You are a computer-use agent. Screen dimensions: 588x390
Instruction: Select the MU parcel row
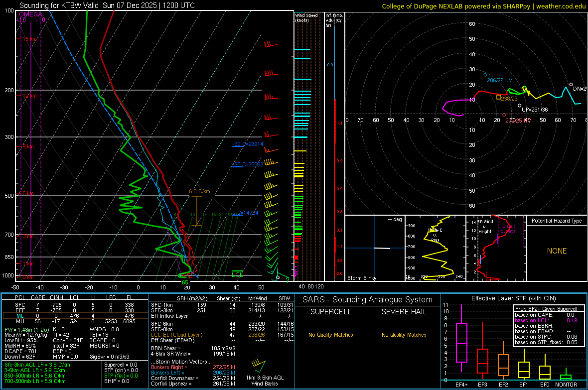[x=74, y=321]
